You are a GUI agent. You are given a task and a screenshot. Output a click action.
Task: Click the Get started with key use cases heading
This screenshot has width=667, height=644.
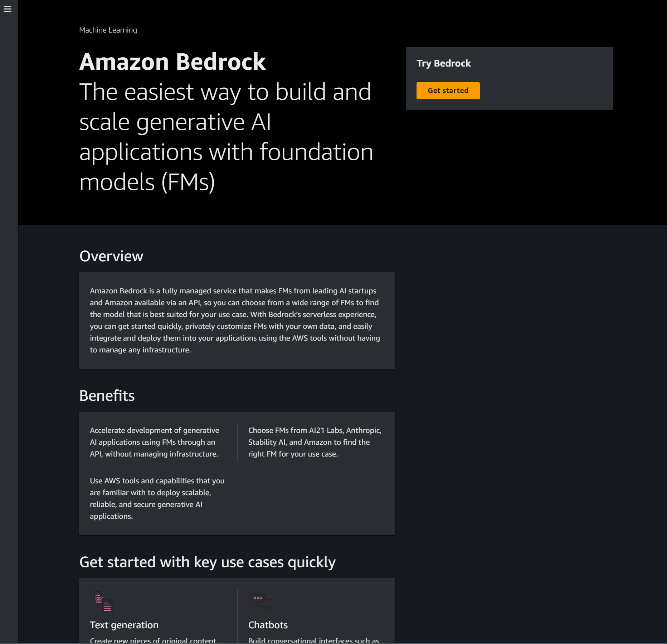[207, 562]
